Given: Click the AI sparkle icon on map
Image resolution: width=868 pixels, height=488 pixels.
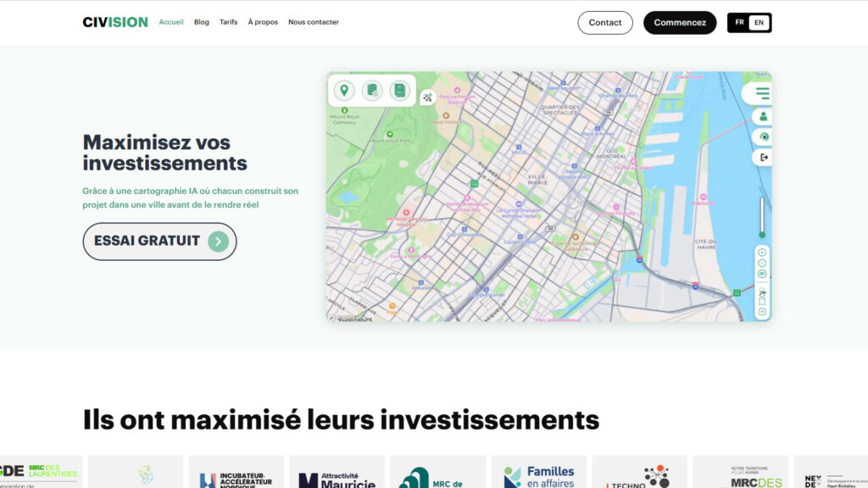Looking at the screenshot, I should [428, 97].
